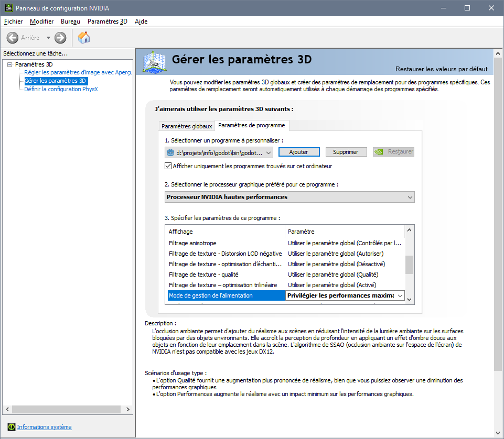Select Filtrage de texture - Distorsion LOD négative
Viewport: 504px width, 439px height.
pos(286,254)
